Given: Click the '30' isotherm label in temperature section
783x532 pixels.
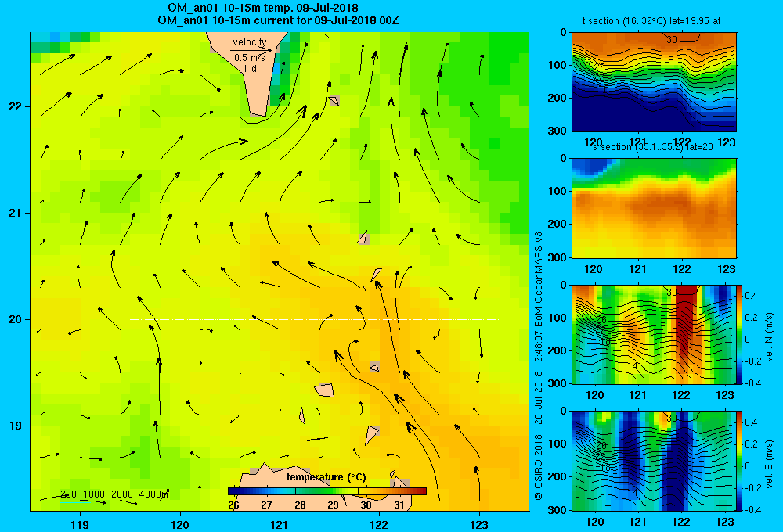Looking at the screenshot, I should pos(672,40).
